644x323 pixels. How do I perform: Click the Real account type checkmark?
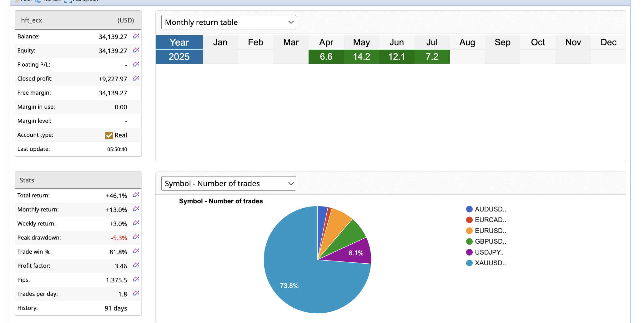(109, 135)
